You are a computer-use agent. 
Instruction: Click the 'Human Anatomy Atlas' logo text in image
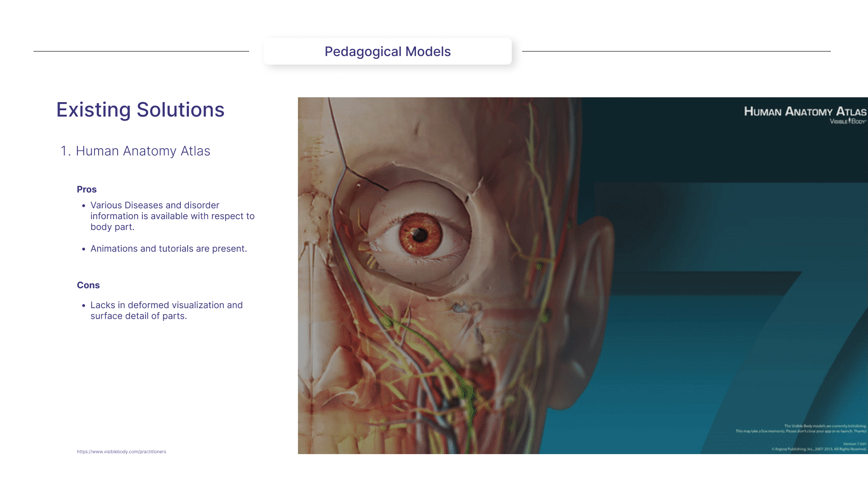[x=805, y=112]
